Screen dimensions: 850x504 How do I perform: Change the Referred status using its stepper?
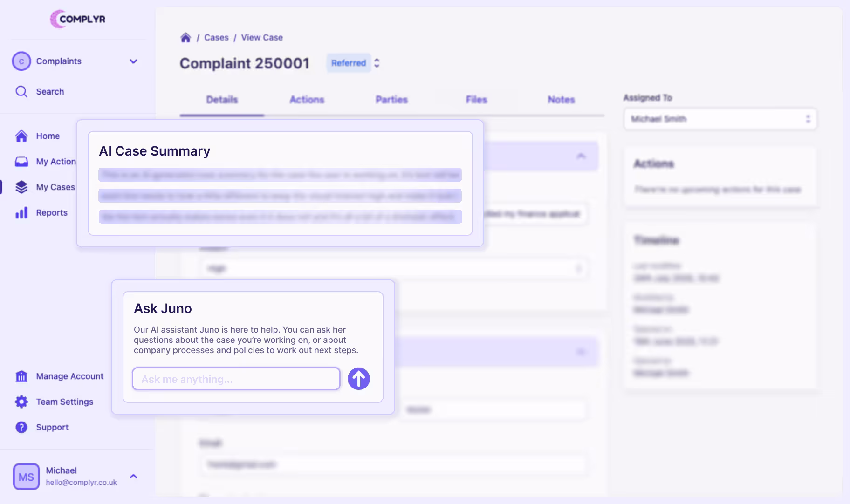tap(377, 63)
